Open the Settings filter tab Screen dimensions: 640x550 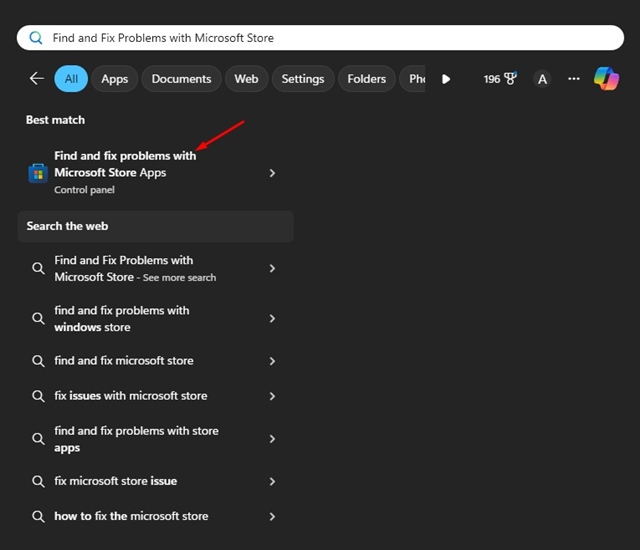pos(302,79)
